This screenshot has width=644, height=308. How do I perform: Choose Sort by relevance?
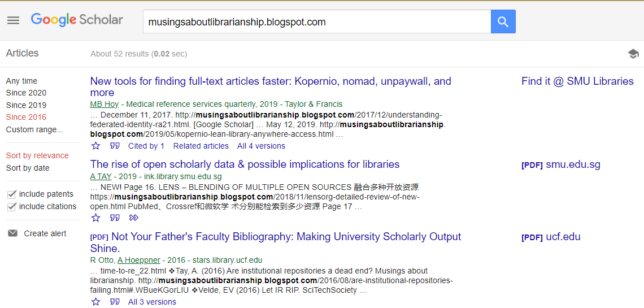coord(37,155)
